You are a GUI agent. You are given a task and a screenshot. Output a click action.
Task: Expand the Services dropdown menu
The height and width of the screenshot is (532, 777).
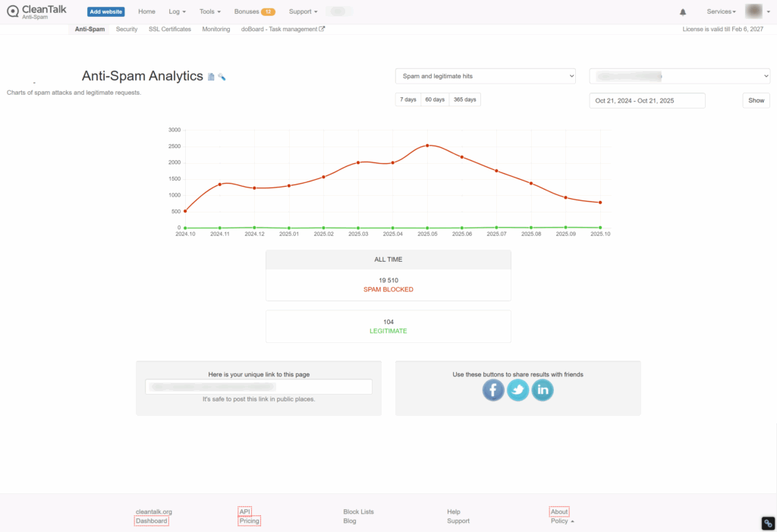[x=721, y=12]
